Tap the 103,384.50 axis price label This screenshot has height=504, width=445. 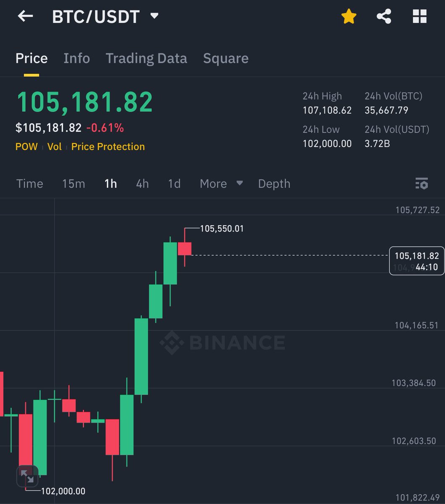click(414, 383)
